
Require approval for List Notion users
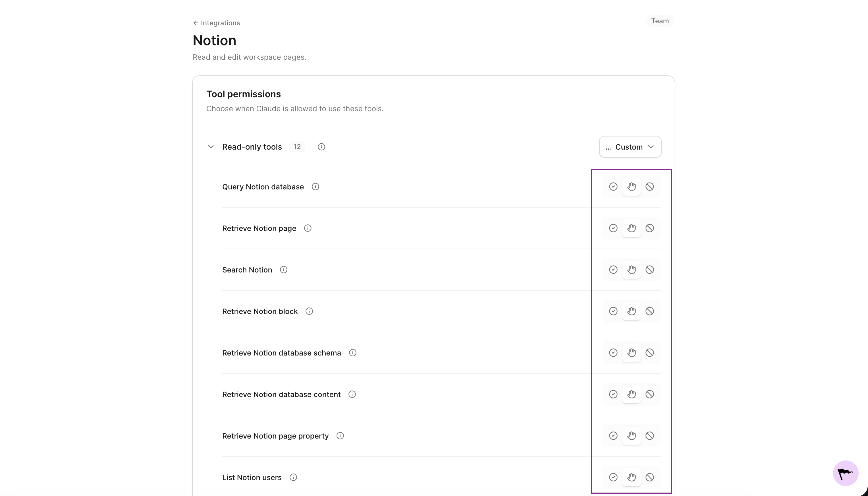(x=632, y=478)
